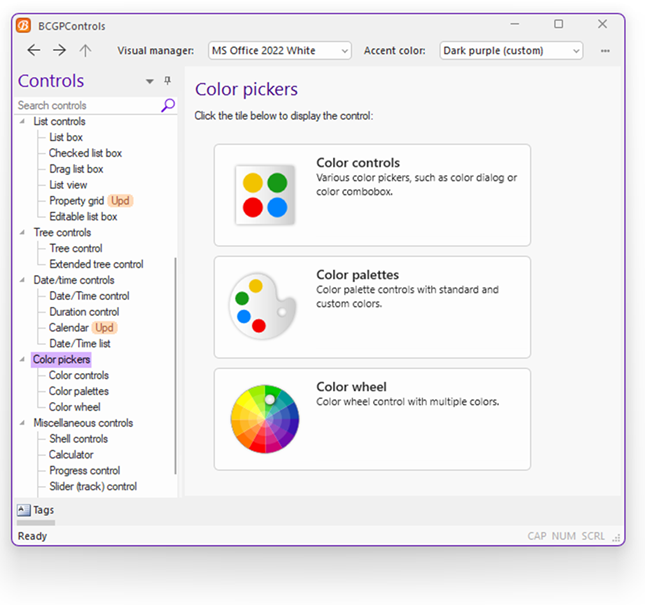This screenshot has width=645, height=605.
Task: Select Calendar in the tree
Action: pos(68,328)
